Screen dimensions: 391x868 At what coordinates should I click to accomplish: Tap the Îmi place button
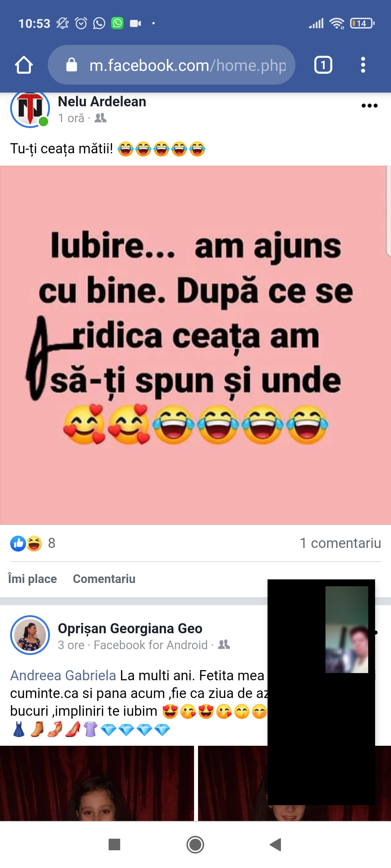(x=33, y=579)
